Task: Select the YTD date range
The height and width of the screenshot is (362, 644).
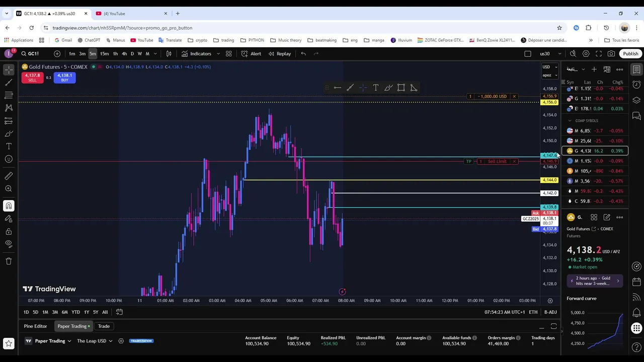Action: click(x=75, y=312)
